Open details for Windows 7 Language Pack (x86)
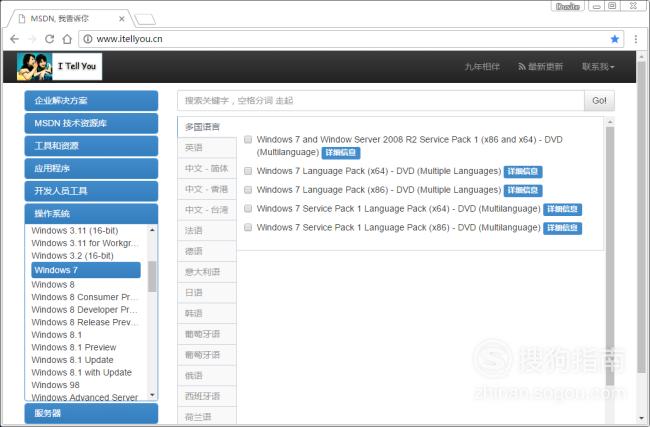The image size is (650, 427). (x=523, y=191)
